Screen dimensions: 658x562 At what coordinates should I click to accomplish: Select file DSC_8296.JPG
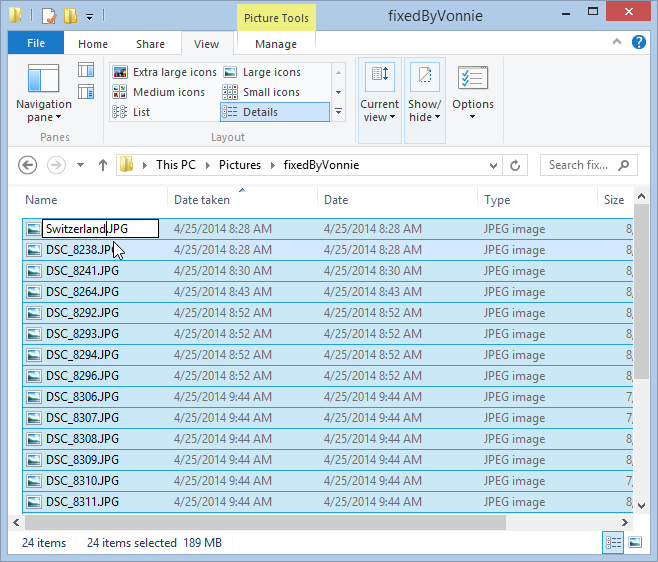point(328,376)
